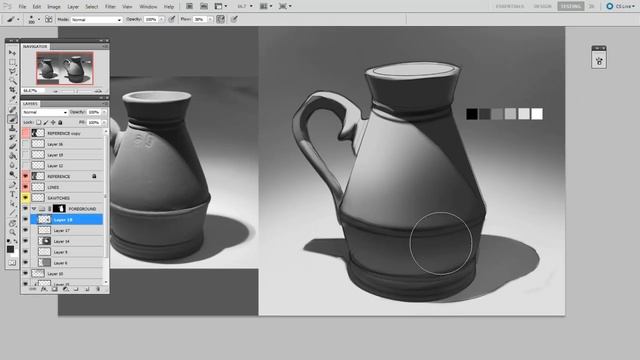Select the Dodge tool
The width and height of the screenshot is (640, 360).
[12, 175]
